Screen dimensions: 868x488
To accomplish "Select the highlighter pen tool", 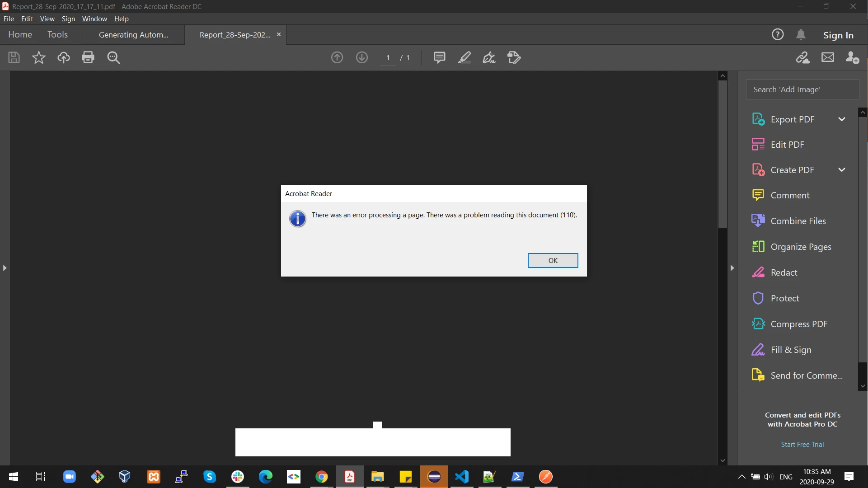I will [x=464, y=57].
